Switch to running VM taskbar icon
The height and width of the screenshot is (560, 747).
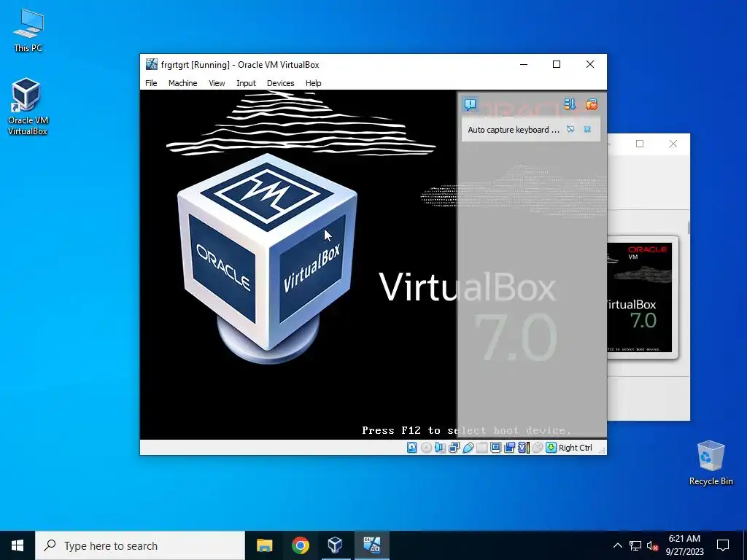[371, 545]
